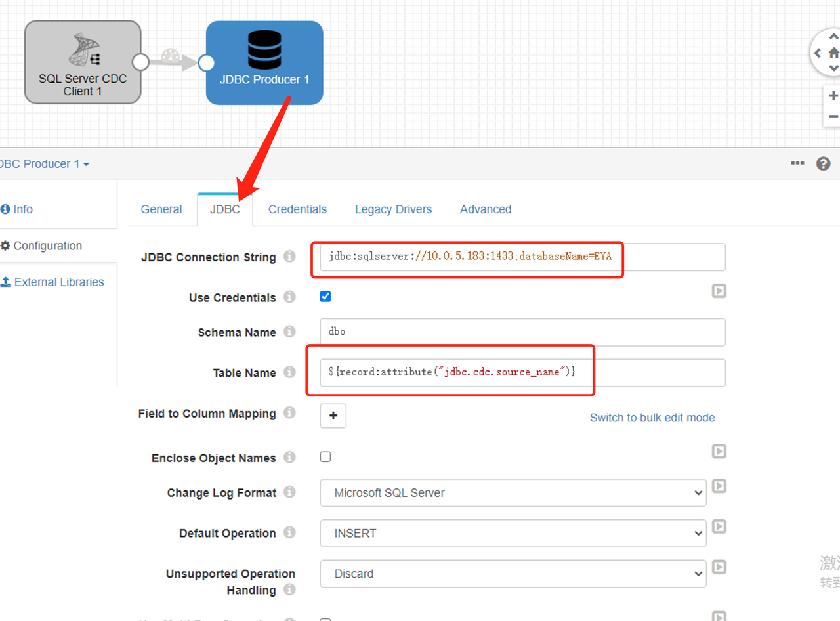Open the Default Operation dropdown
This screenshot has height=621, width=840.
pyautogui.click(x=513, y=533)
